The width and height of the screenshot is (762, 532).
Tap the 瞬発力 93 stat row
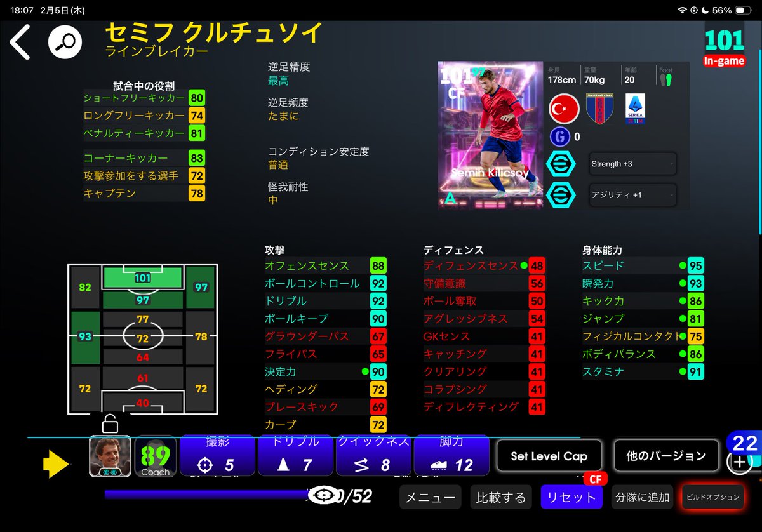(643, 284)
